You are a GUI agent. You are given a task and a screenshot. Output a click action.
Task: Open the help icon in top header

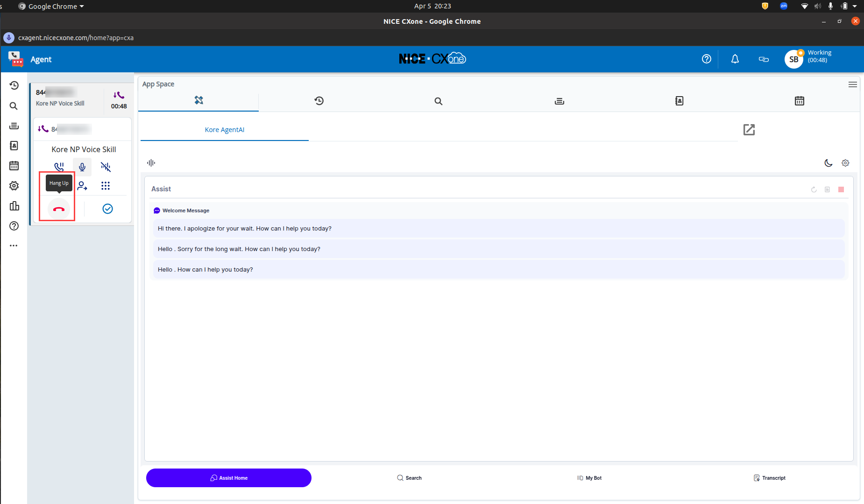(x=707, y=59)
